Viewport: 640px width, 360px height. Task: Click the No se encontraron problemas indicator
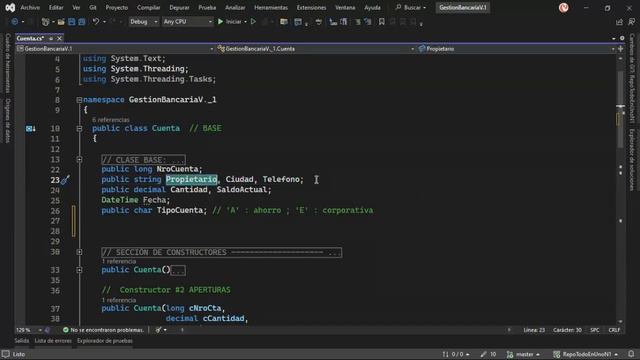coord(103,330)
